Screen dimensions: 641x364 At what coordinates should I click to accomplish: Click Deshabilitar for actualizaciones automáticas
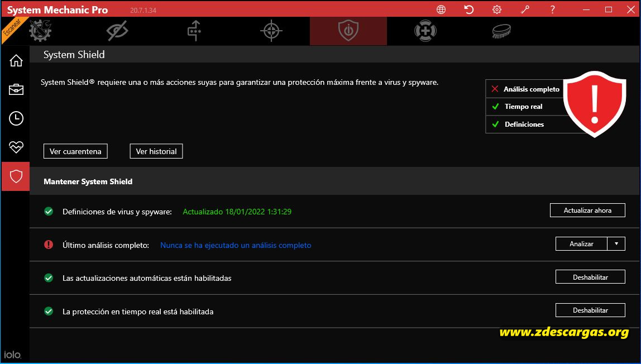point(590,277)
